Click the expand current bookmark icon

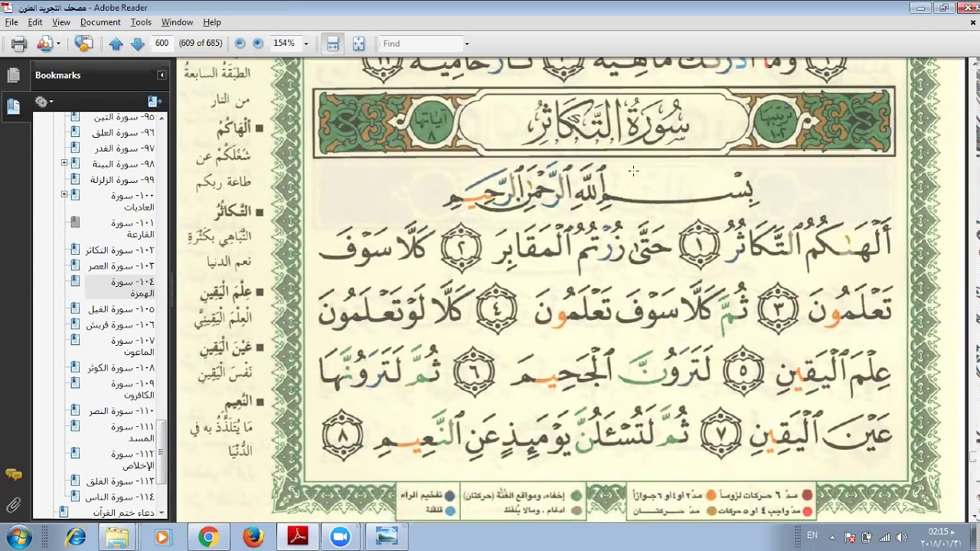[155, 101]
